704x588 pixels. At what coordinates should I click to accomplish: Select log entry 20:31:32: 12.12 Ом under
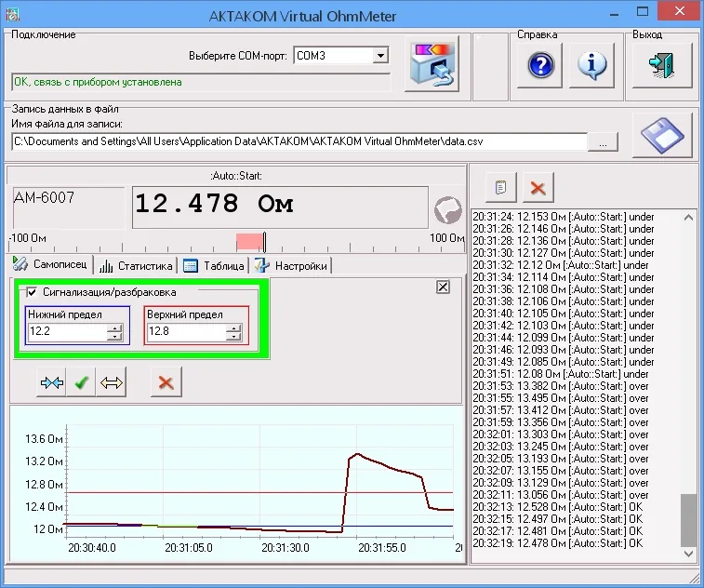click(x=561, y=265)
